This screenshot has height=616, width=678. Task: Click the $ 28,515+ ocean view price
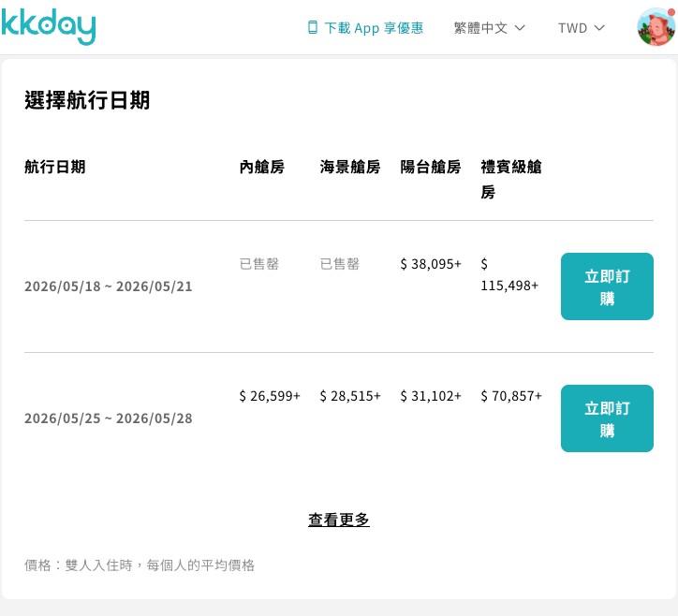click(350, 396)
